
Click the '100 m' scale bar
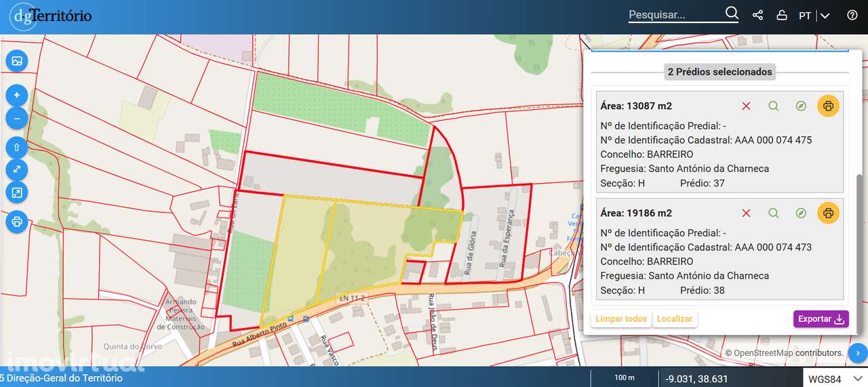coord(625,378)
